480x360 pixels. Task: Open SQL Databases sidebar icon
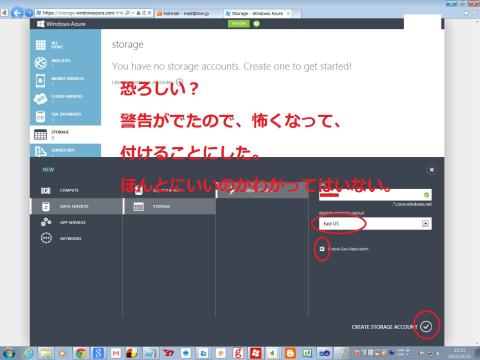pos(40,116)
